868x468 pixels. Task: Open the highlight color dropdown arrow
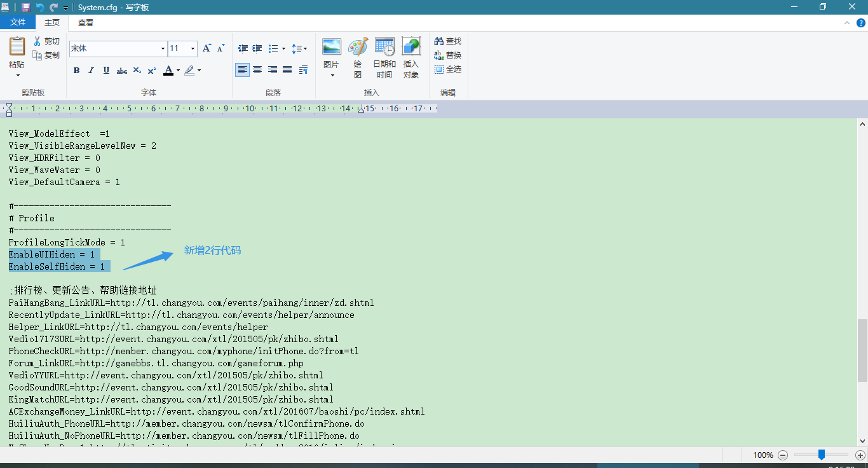199,70
